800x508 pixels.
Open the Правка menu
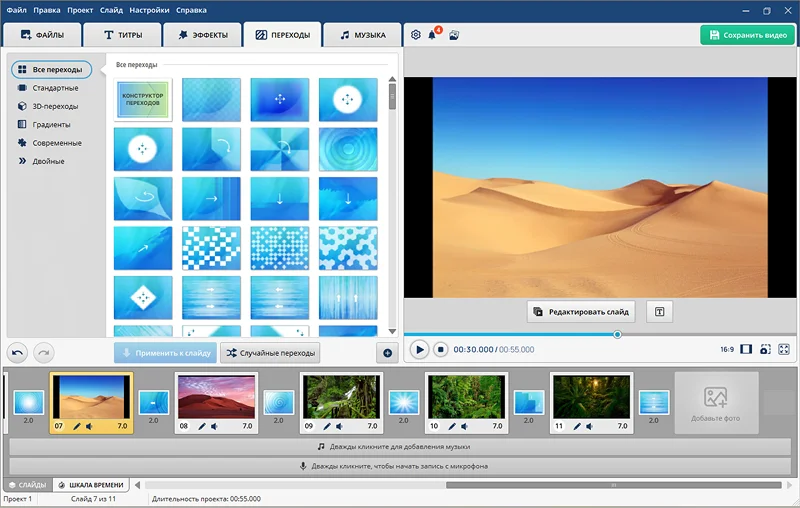tap(46, 10)
